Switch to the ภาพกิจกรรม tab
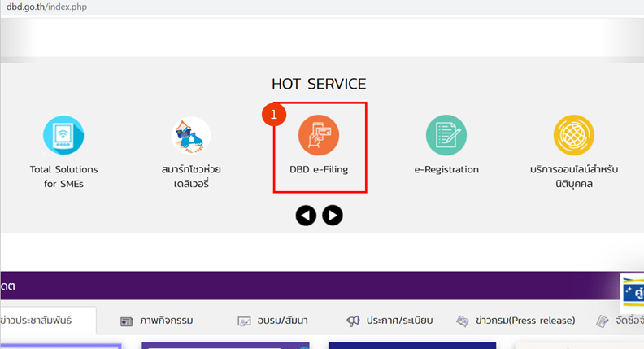The image size is (644, 349). click(156, 321)
